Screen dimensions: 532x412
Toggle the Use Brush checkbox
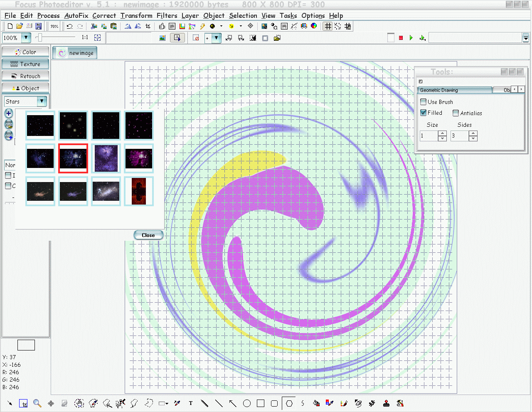[423, 101]
